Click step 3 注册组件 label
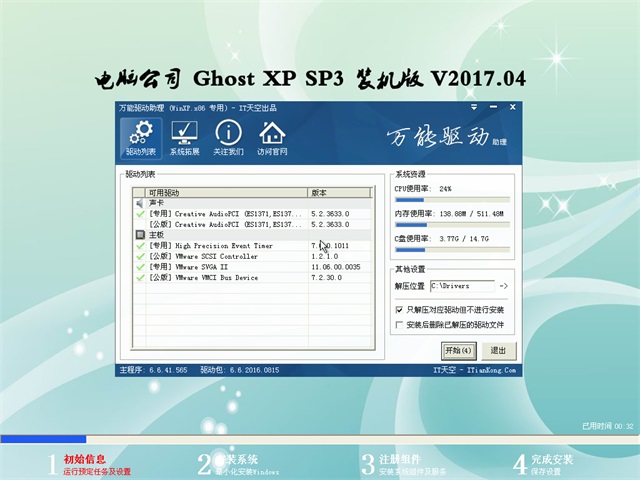The height and width of the screenshot is (480, 640). (x=400, y=459)
